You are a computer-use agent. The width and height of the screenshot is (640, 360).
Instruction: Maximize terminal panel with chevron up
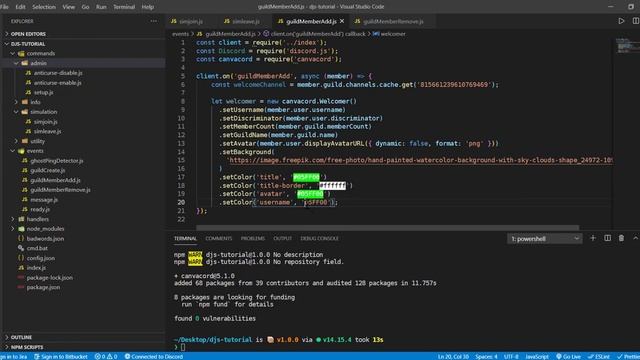(635, 238)
